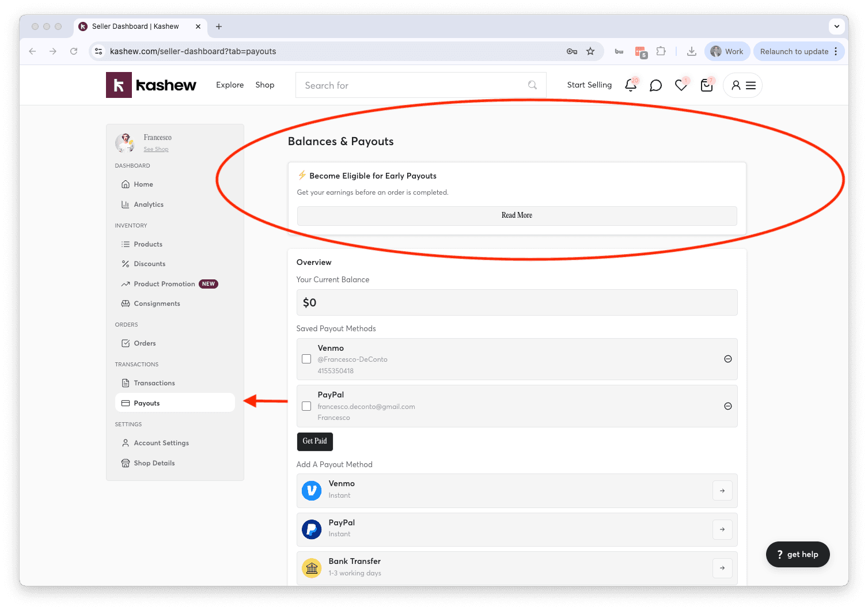Open Account Settings in the sidebar
The height and width of the screenshot is (610, 868).
175,443
